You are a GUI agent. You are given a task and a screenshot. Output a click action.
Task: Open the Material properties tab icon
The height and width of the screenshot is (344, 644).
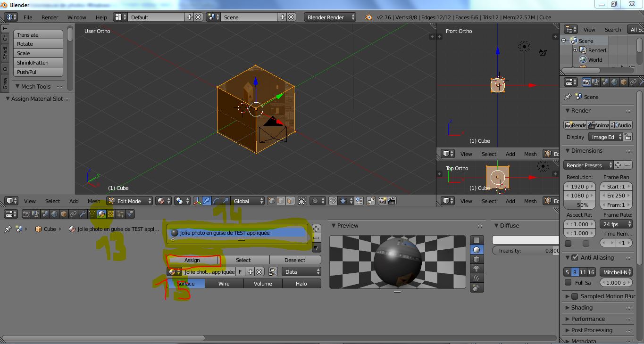click(x=101, y=214)
